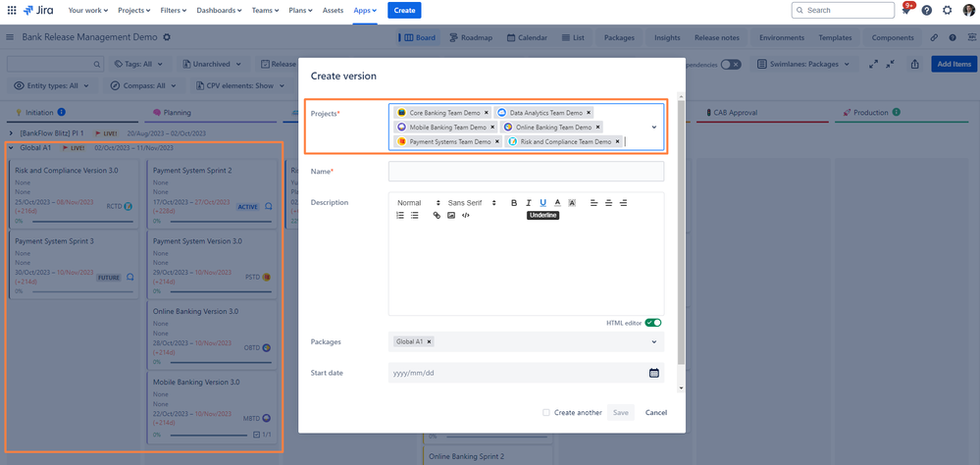Open Compass: All filter

(143, 85)
